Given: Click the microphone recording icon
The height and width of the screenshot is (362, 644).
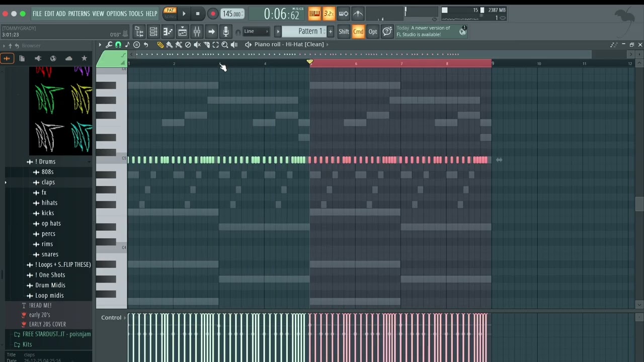Looking at the screenshot, I should click(x=226, y=32).
